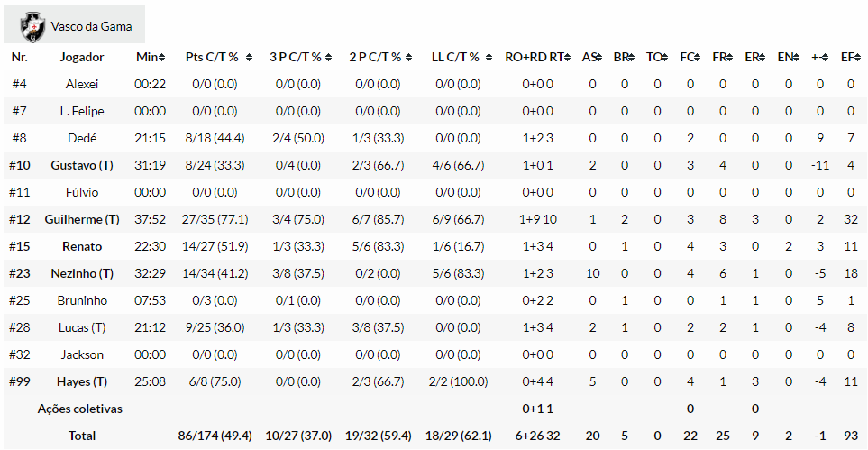Sort by 3 P C/T % arrows

[x=331, y=58]
